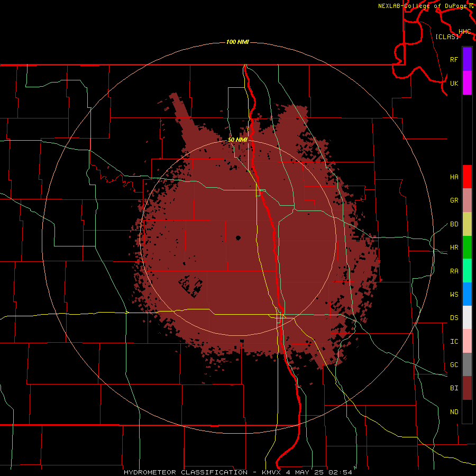Click the 50 NMI range ring label
The height and width of the screenshot is (476, 476).
pos(237,140)
